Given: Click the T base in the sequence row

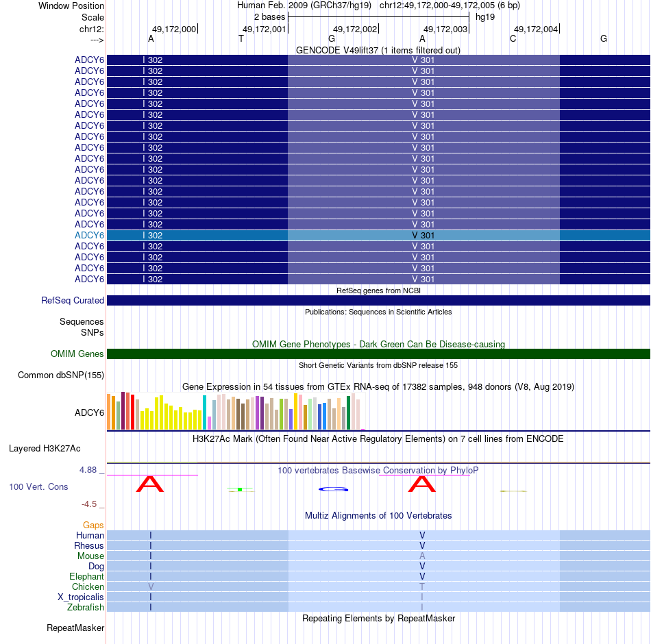Looking at the screenshot, I should (241, 38).
